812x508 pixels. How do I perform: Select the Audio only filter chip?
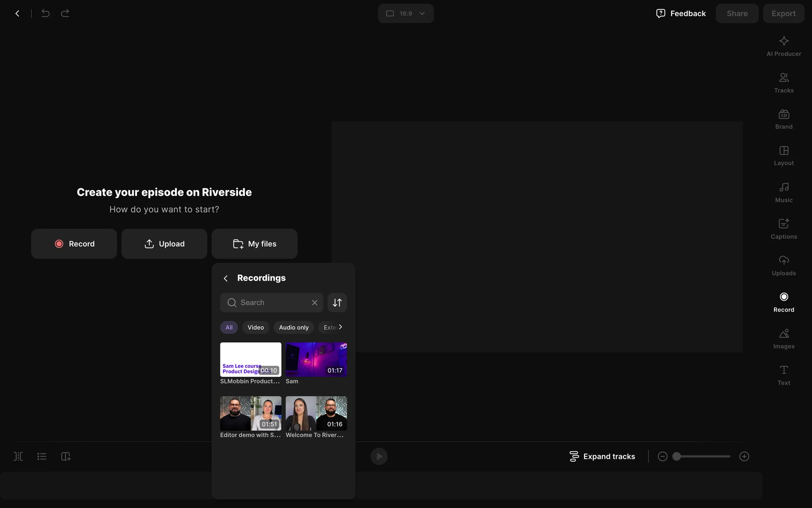[294, 327]
